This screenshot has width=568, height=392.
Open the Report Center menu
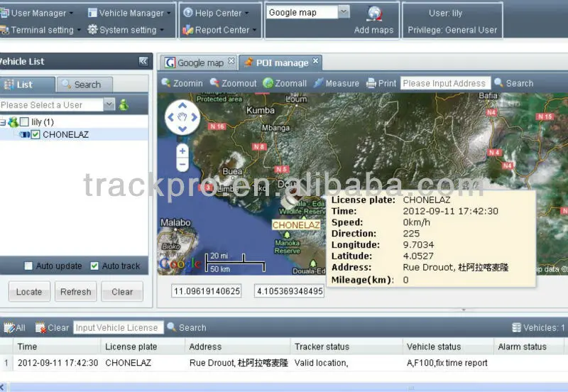click(217, 30)
